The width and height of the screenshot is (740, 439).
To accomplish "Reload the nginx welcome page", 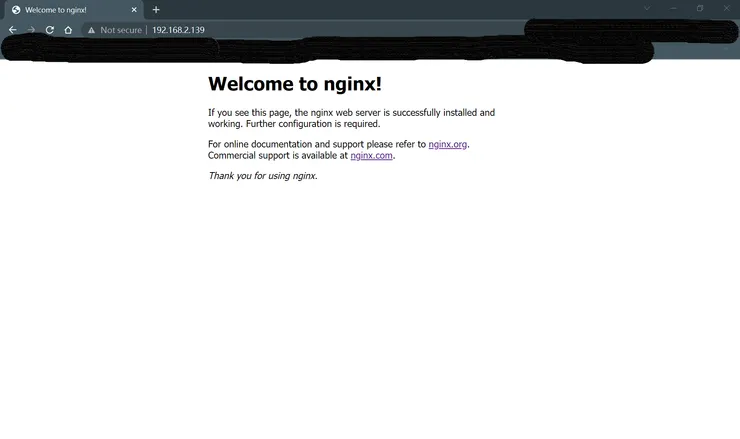I will click(x=50, y=30).
